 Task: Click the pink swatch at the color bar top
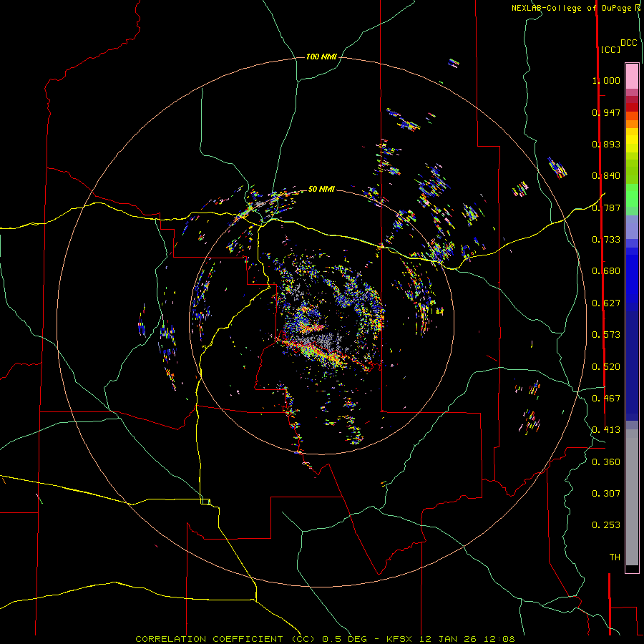pyautogui.click(x=632, y=77)
